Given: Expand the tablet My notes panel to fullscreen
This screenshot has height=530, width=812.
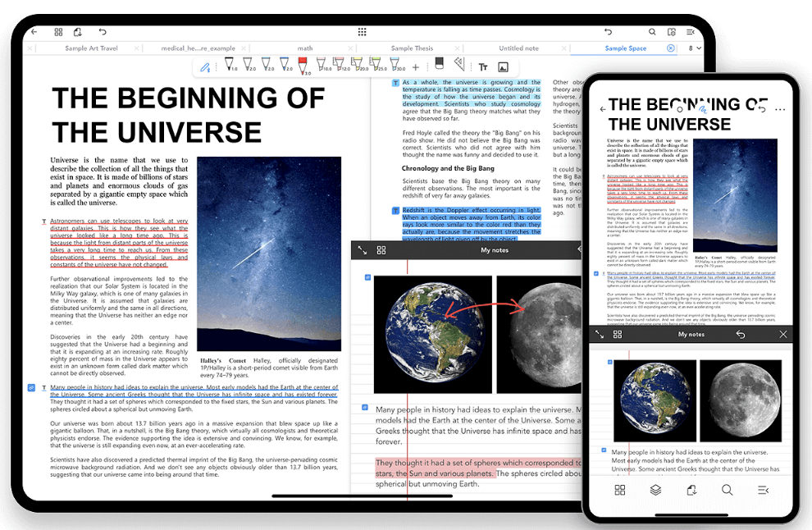Looking at the screenshot, I should [362, 250].
